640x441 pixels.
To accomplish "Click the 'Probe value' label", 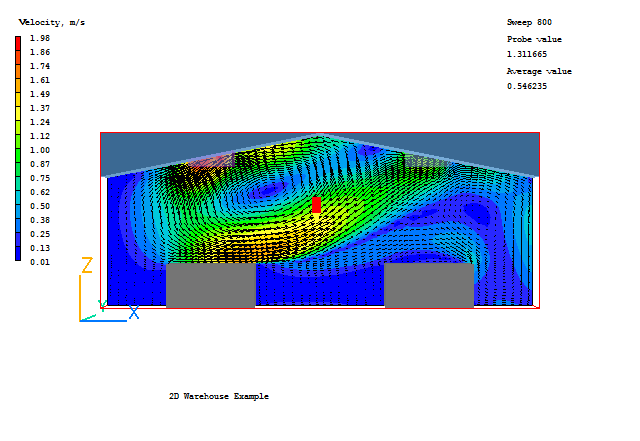I will tap(534, 39).
